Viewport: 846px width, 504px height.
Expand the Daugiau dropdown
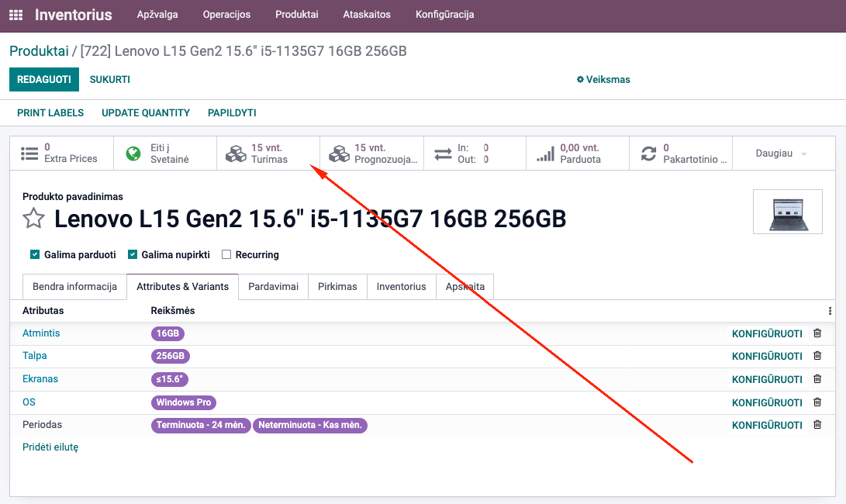coord(783,154)
